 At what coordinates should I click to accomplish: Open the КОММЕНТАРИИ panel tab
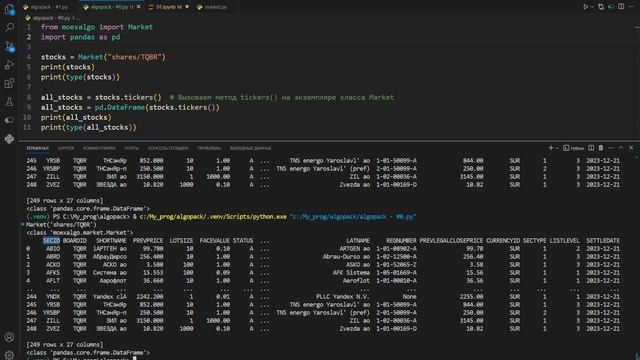99,148
